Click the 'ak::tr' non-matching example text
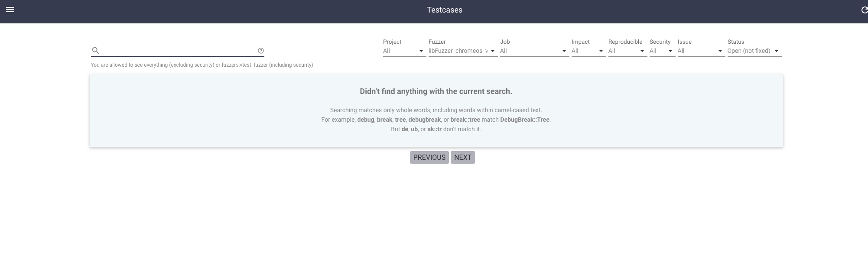The width and height of the screenshot is (868, 262). point(435,129)
